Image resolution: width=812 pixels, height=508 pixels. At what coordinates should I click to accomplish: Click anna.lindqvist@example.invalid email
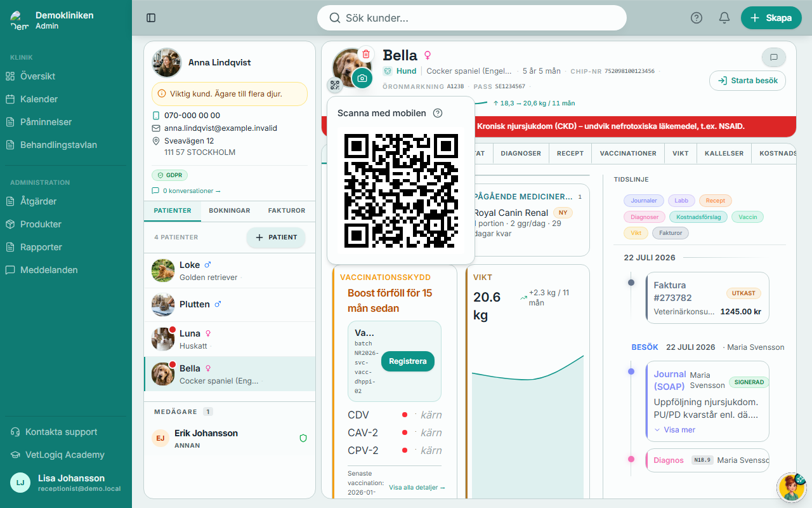(x=221, y=128)
